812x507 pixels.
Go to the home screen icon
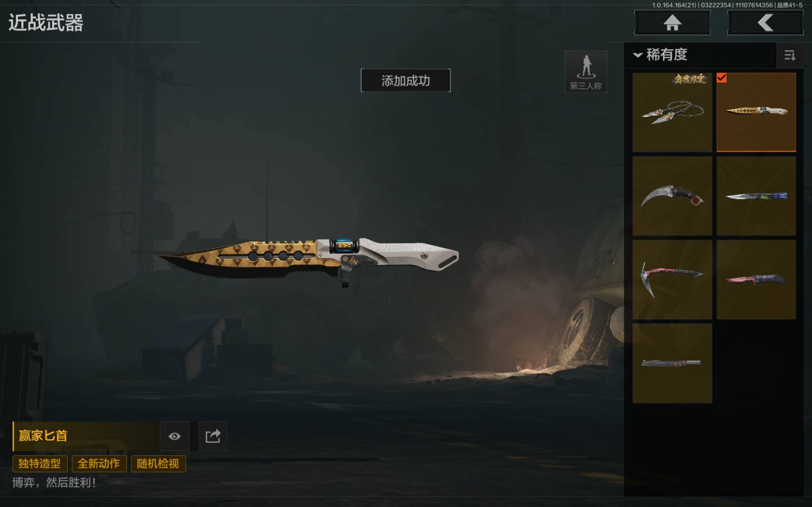tap(672, 22)
